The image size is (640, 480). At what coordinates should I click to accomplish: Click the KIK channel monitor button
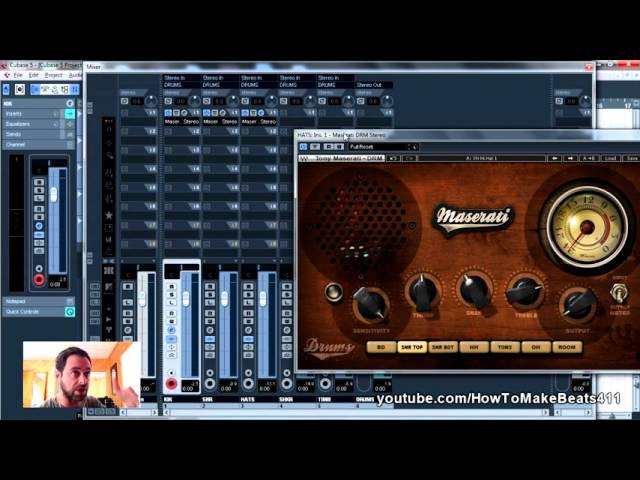pyautogui.click(x=171, y=373)
